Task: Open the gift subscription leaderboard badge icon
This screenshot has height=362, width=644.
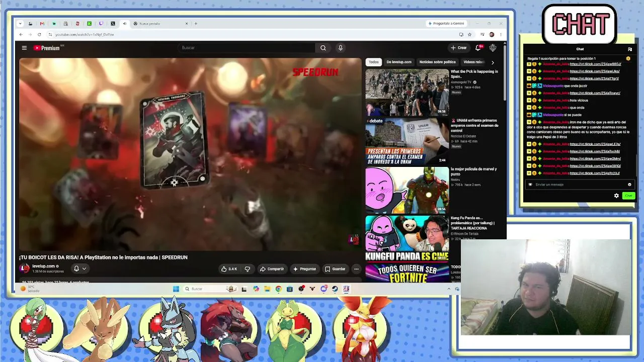Action: [x=628, y=59]
